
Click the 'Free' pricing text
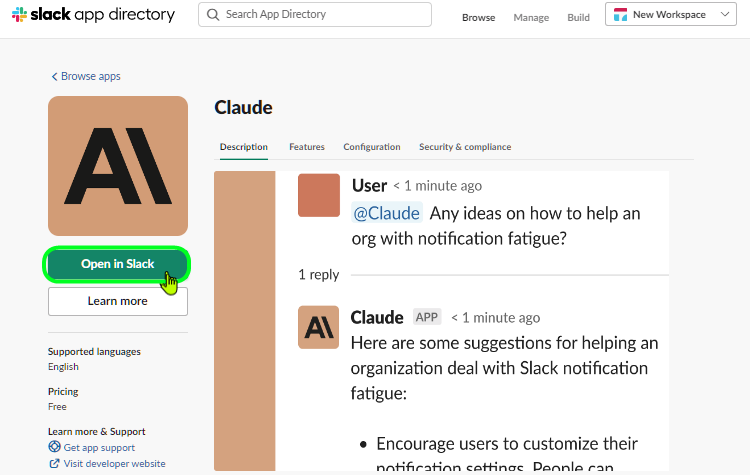[x=57, y=407]
